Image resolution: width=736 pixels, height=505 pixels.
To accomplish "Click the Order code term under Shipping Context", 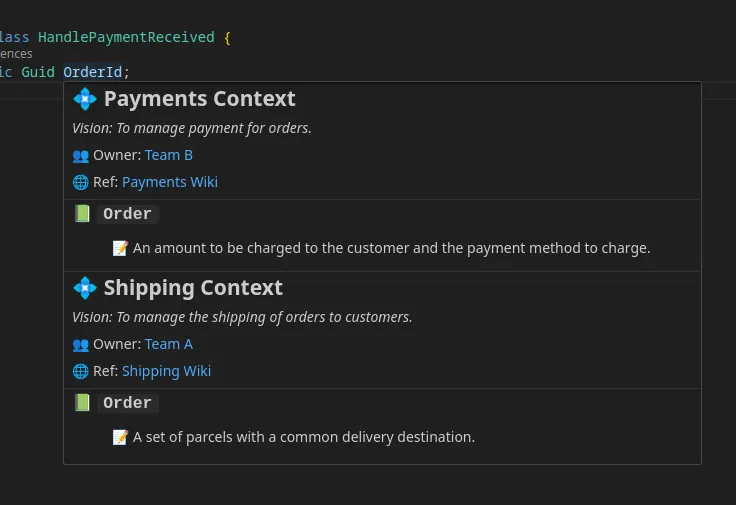I will pos(127,403).
